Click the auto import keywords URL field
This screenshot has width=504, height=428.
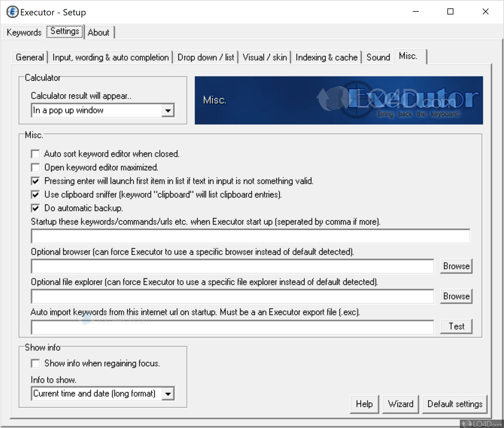(232, 327)
